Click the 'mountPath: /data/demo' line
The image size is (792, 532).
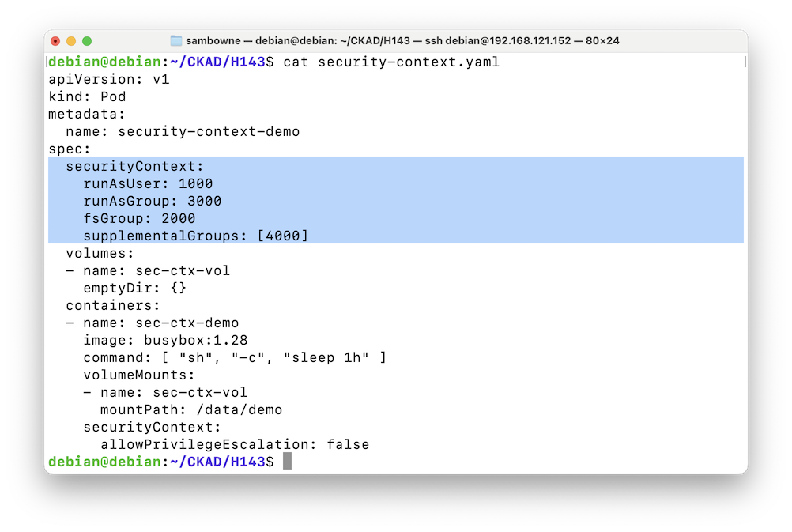pyautogui.click(x=191, y=409)
